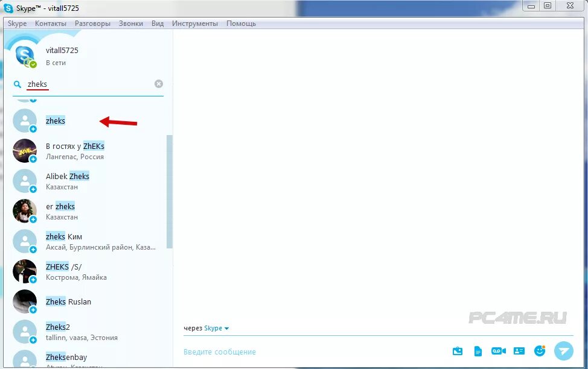
Task: Add Zheks2 via plus badge
Action: (33, 340)
